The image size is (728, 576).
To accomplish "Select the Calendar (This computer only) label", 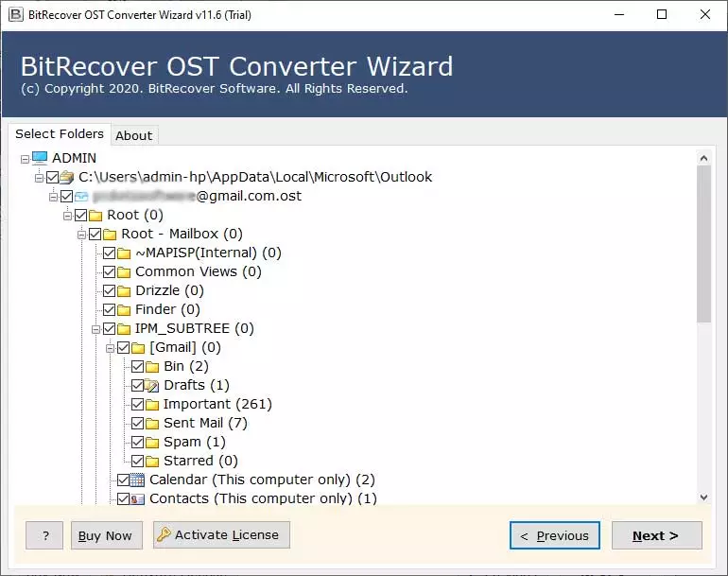I will pyautogui.click(x=262, y=480).
